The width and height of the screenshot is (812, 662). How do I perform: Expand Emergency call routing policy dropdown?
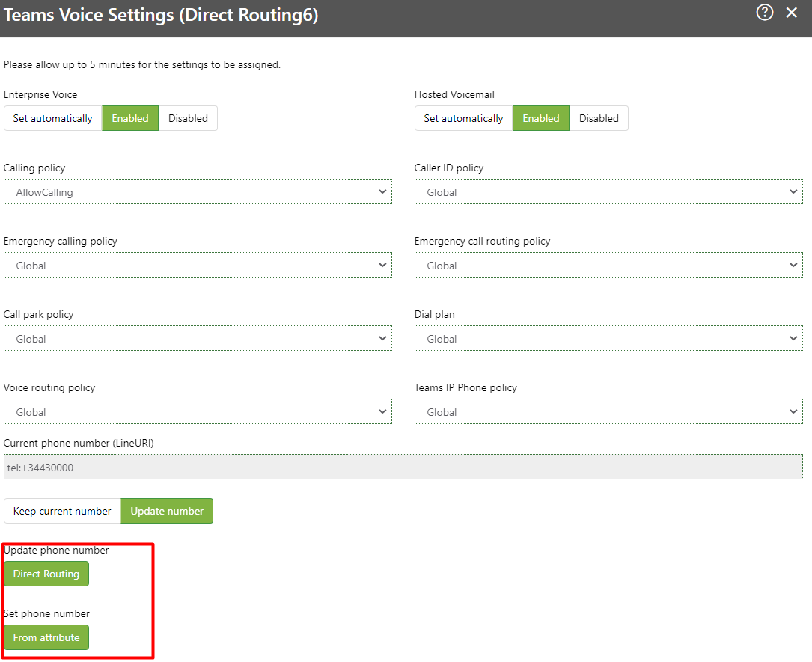tap(608, 266)
